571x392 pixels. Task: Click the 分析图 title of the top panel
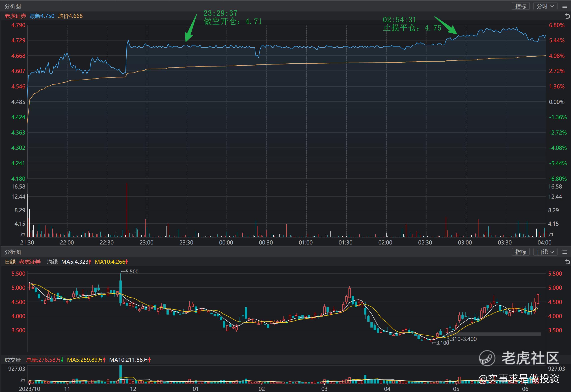point(13,6)
